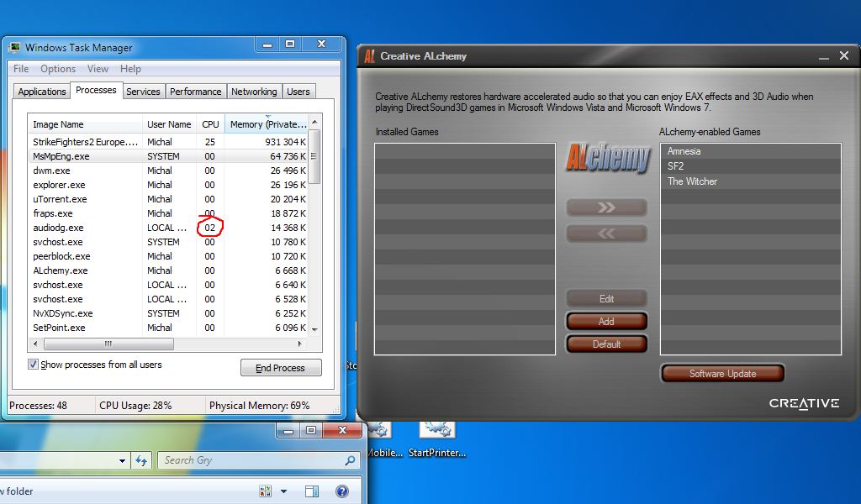Switch to the Services tab
Image resolution: width=861 pixels, height=504 pixels.
143,92
